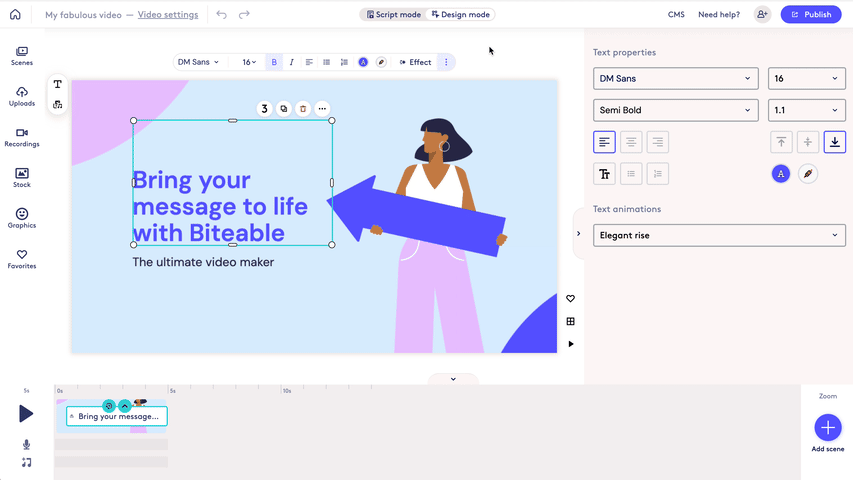Screen dimensions: 853x480
Task: Click the text case Tr icon
Action: pyautogui.click(x=604, y=174)
